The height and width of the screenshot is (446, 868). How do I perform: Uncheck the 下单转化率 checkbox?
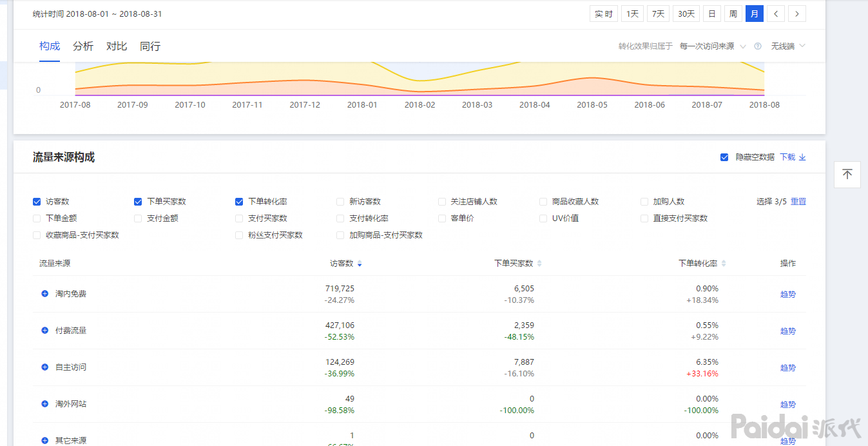[239, 202]
